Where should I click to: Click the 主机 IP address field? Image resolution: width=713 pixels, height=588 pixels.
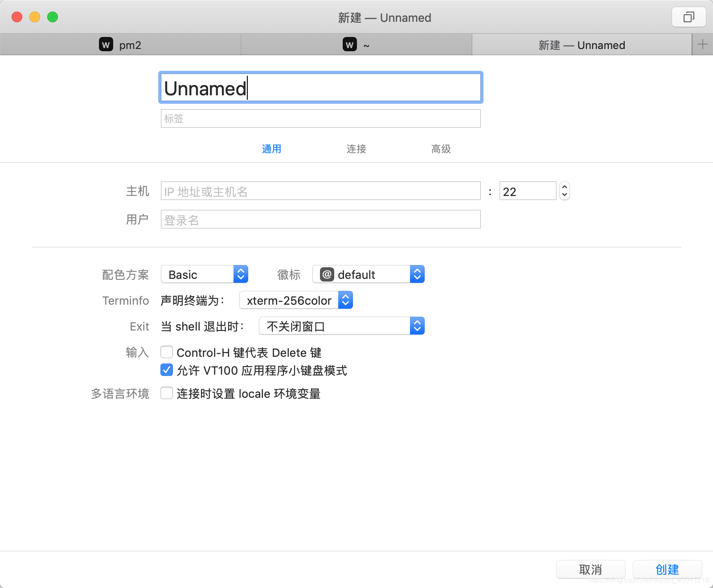(x=321, y=191)
